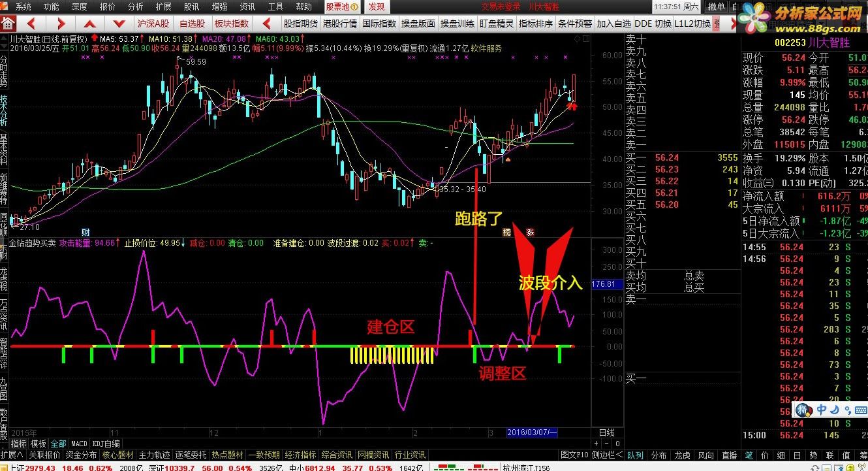Click the IME moon icon

(835, 410)
